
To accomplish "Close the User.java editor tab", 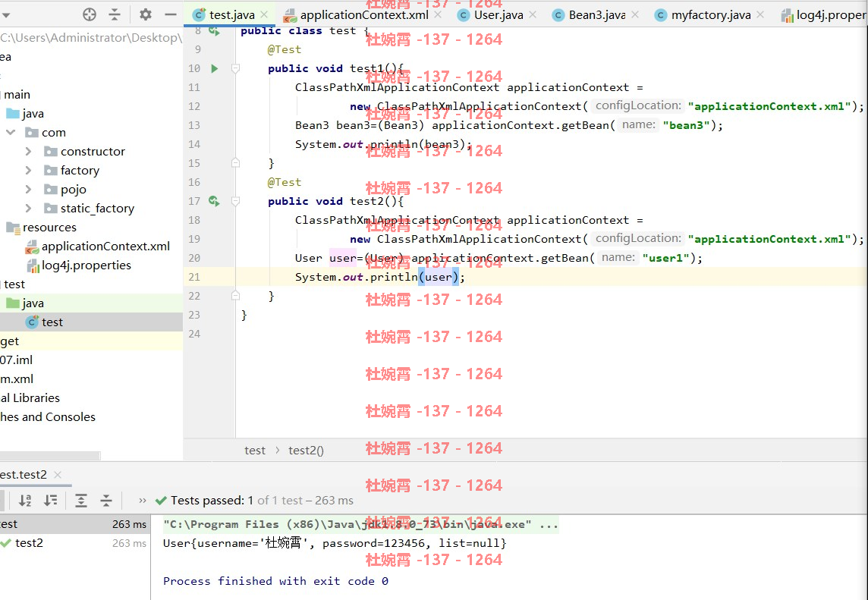I will 533,15.
